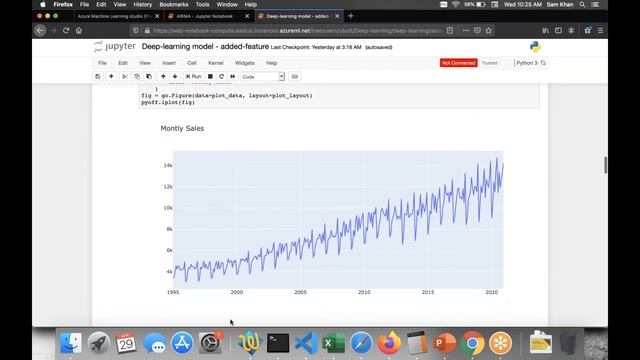Viewport: 640px width, 360px height.
Task: Close the Azure Machine Learning studio tab
Action: coord(157,16)
